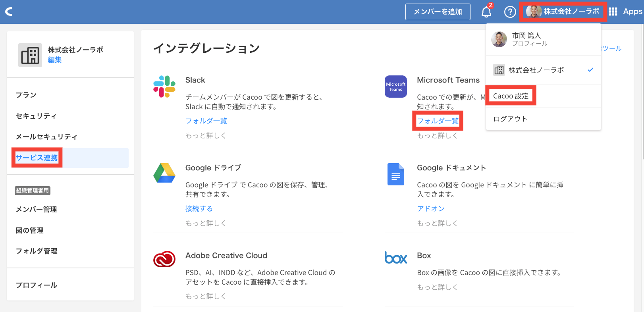The image size is (644, 312).
Task: Click the page vertical scrollbar
Action: pos(642,91)
